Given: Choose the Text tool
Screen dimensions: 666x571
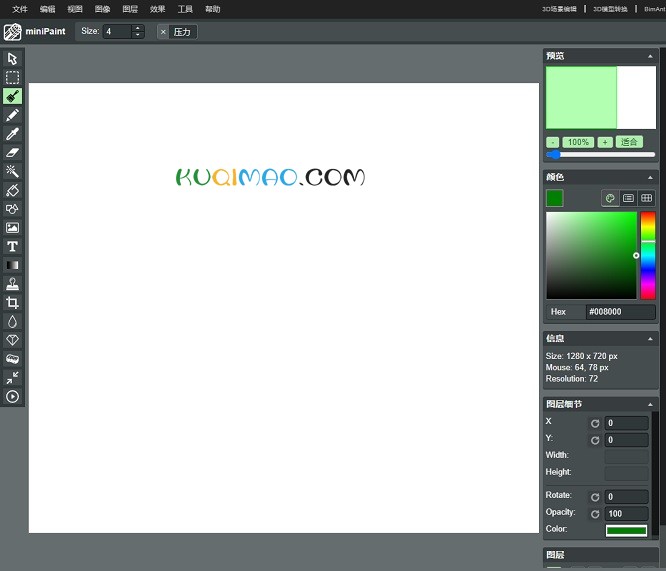Looking at the screenshot, I should tap(12, 246).
